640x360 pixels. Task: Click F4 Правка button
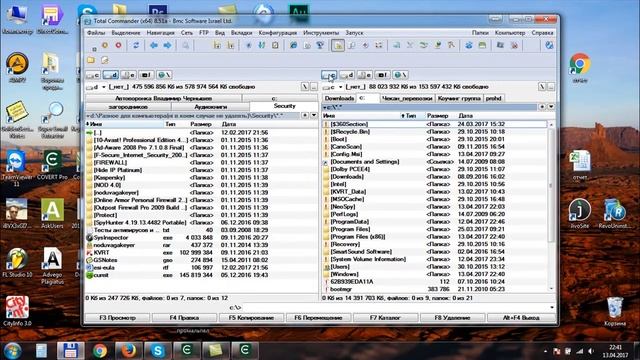click(184, 318)
